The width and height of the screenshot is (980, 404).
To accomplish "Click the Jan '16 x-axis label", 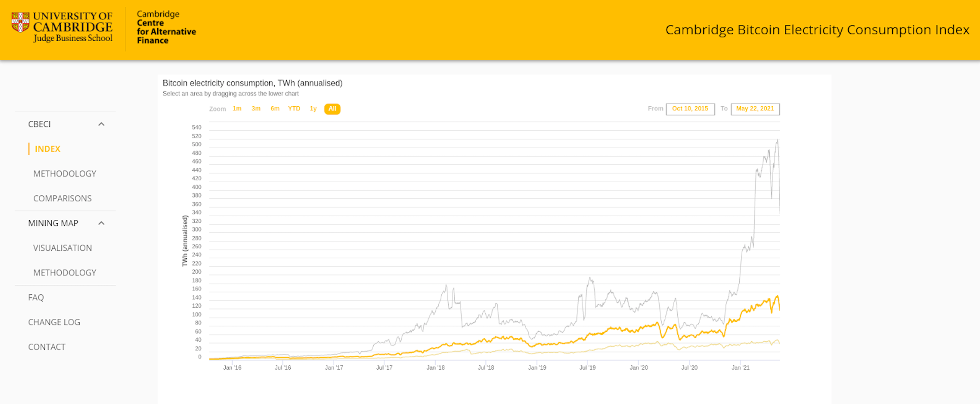I will click(x=232, y=367).
